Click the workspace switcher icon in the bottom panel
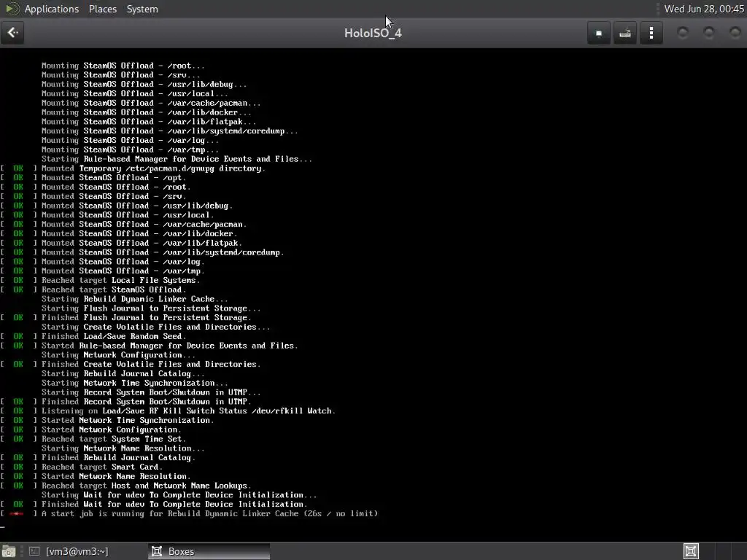Viewport: 747px width, 560px height. (691, 551)
